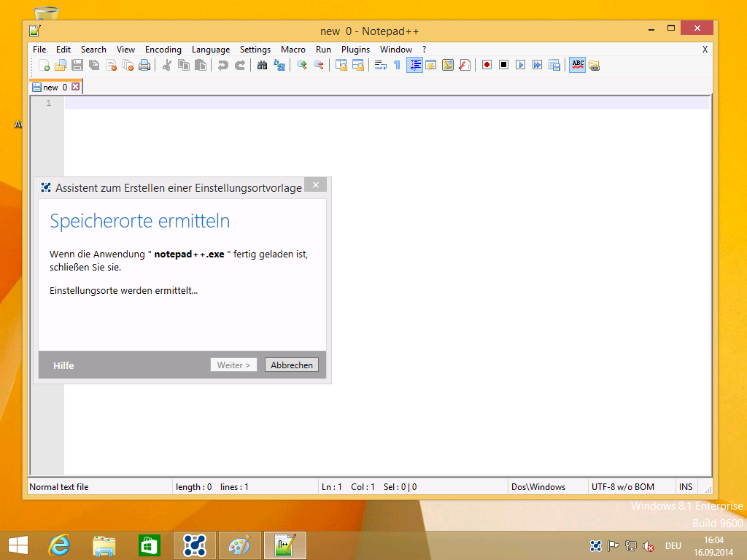Open the Edit menu
This screenshot has width=747, height=560.
[x=63, y=50]
